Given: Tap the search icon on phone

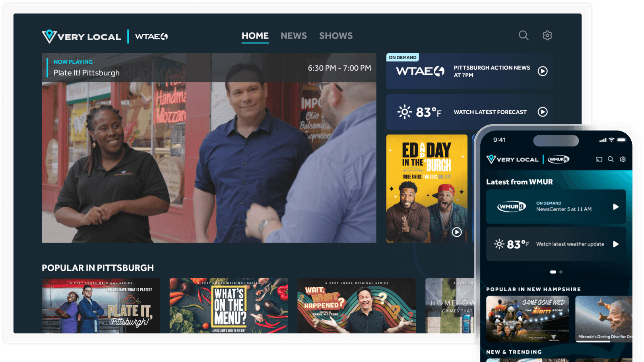Looking at the screenshot, I should [611, 159].
